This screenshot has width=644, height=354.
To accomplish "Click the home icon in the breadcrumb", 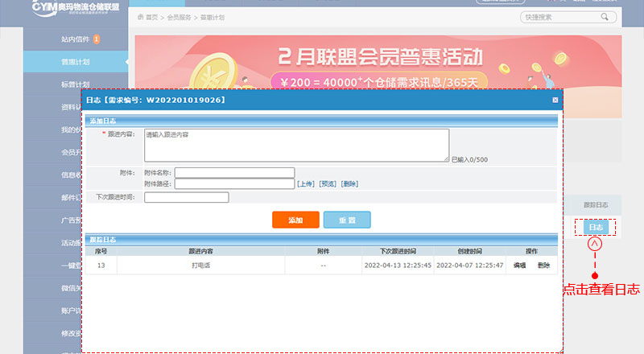I will 142,16.
